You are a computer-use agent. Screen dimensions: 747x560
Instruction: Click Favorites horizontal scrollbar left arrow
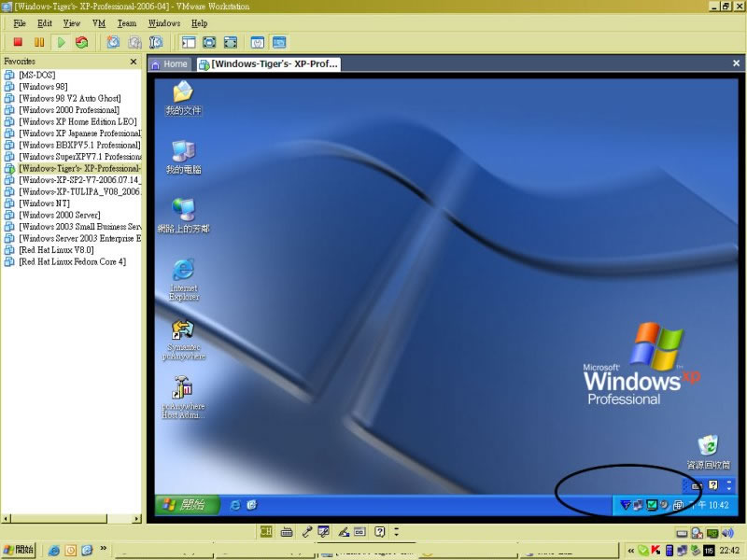6,519
